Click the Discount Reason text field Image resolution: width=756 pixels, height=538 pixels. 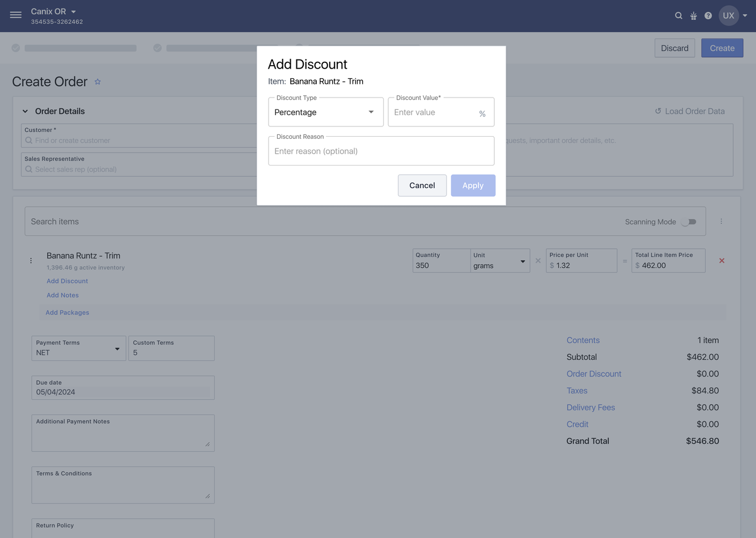tap(381, 151)
